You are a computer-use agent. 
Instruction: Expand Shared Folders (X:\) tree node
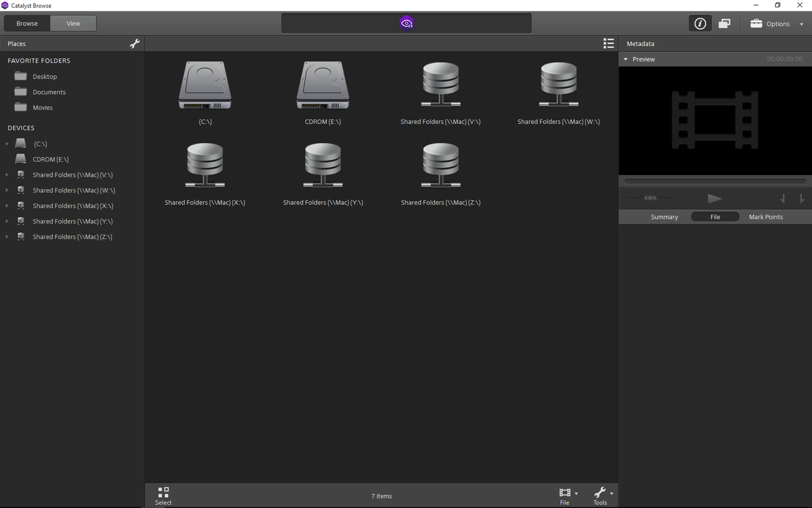[x=7, y=206]
